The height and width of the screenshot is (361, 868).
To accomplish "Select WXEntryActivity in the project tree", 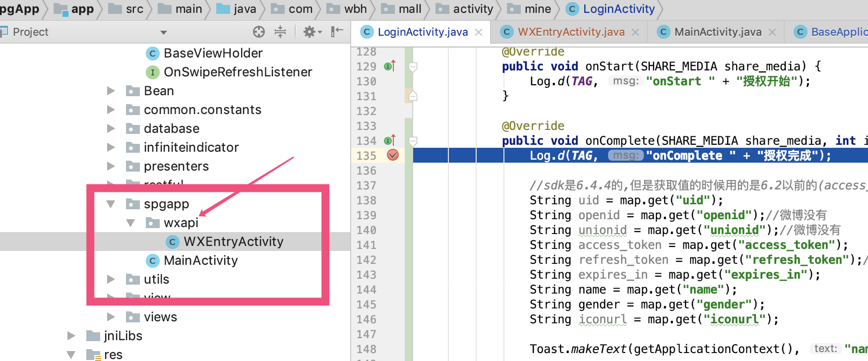I will (234, 242).
